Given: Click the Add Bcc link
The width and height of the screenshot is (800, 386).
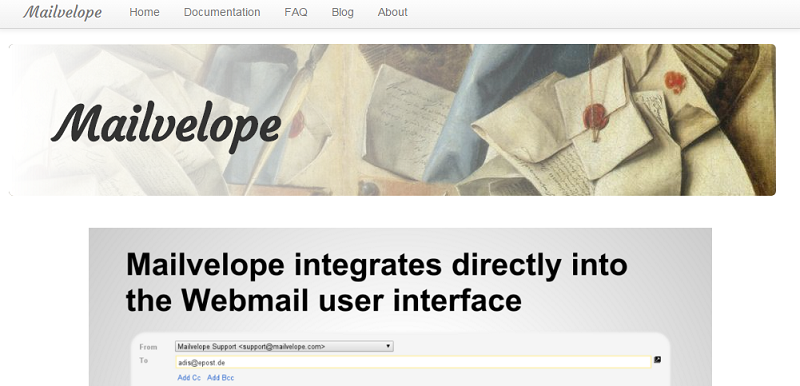Looking at the screenshot, I should click(x=220, y=378).
